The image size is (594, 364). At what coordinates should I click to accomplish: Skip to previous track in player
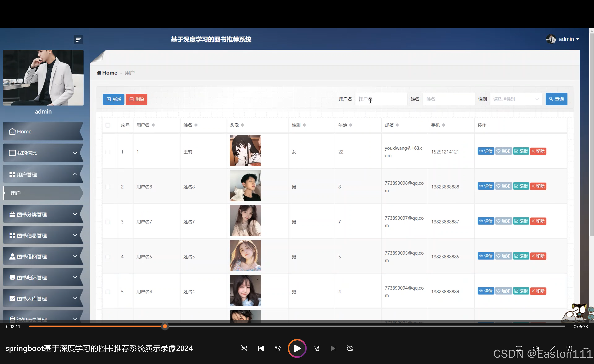tap(261, 348)
